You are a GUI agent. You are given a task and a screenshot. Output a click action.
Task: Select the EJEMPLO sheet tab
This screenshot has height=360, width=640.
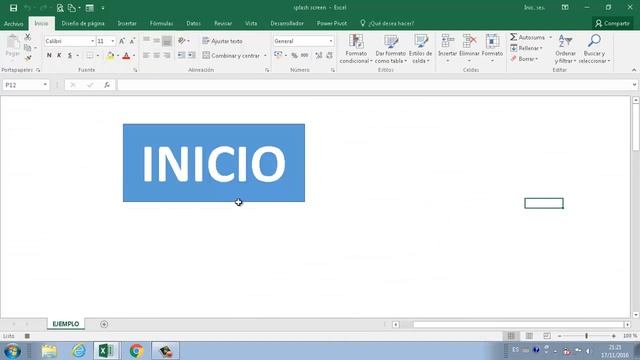[x=66, y=324]
